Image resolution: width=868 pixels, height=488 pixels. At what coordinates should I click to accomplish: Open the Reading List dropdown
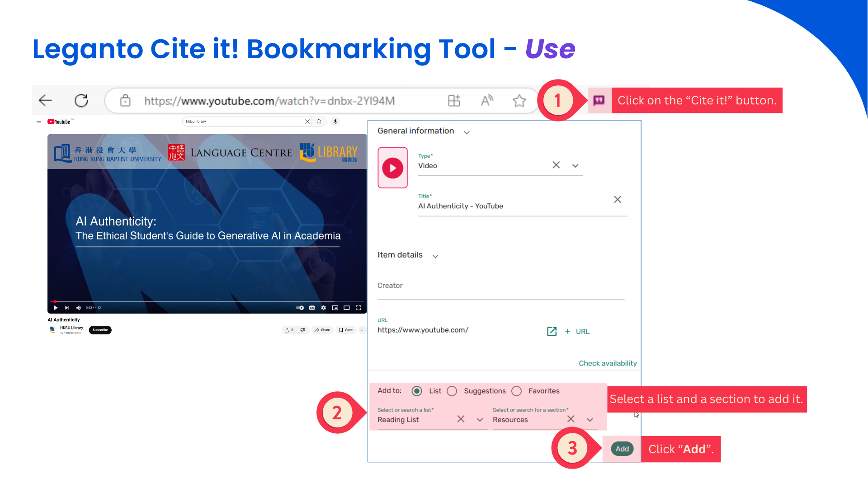[x=480, y=419]
